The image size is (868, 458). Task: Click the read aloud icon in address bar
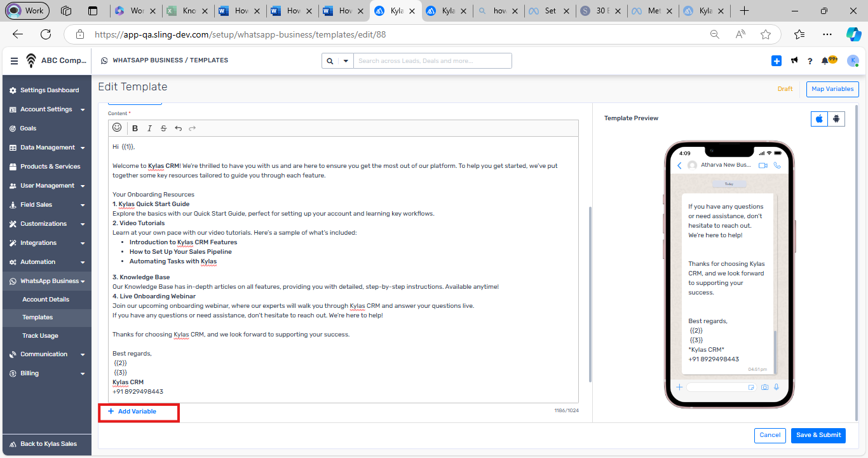(740, 34)
